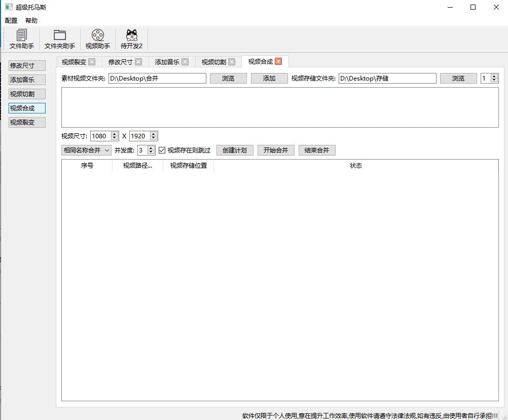Open the 配置 menu
Viewport: 508px width, 420px height.
(x=11, y=20)
